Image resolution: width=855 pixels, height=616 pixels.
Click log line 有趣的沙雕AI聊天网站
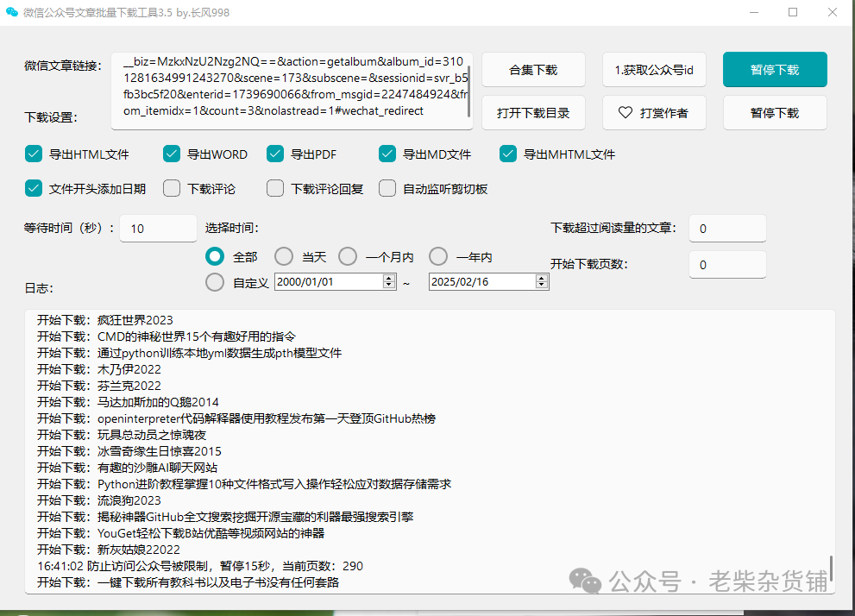pos(127,468)
